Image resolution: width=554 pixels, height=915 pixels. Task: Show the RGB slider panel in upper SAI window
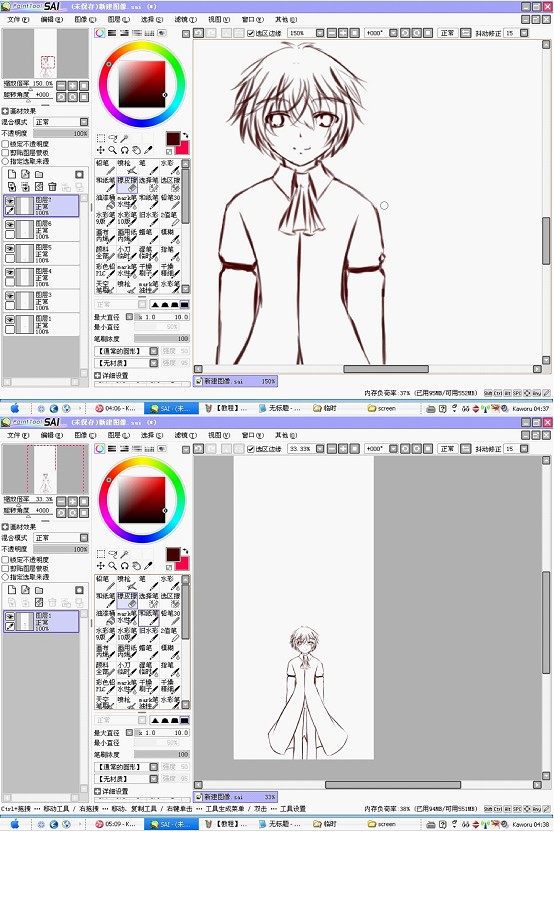[x=112, y=33]
